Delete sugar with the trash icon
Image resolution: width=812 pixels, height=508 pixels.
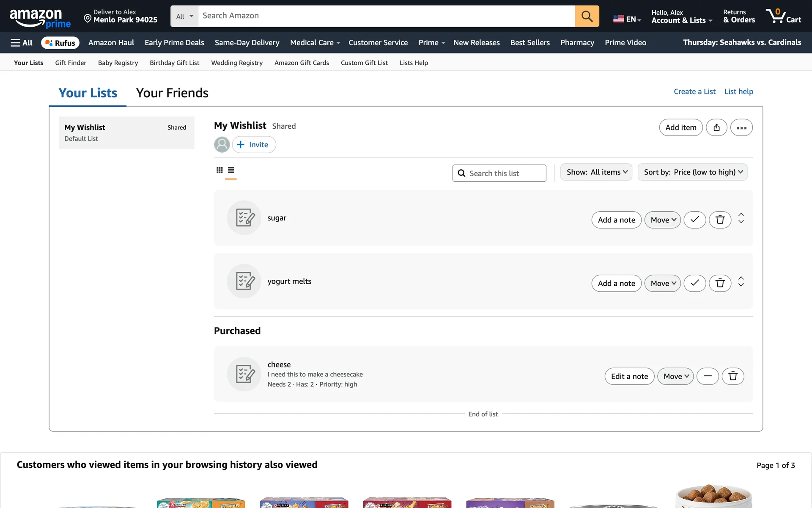click(x=720, y=220)
